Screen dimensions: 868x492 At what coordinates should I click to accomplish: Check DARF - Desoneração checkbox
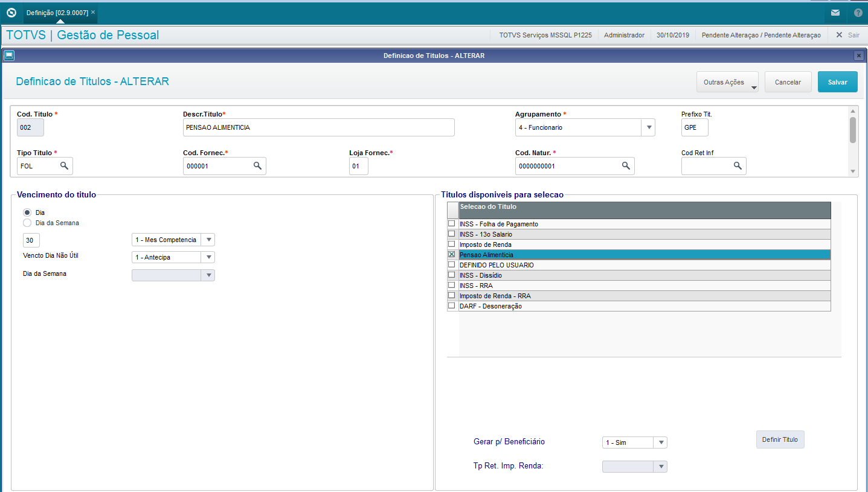click(451, 305)
